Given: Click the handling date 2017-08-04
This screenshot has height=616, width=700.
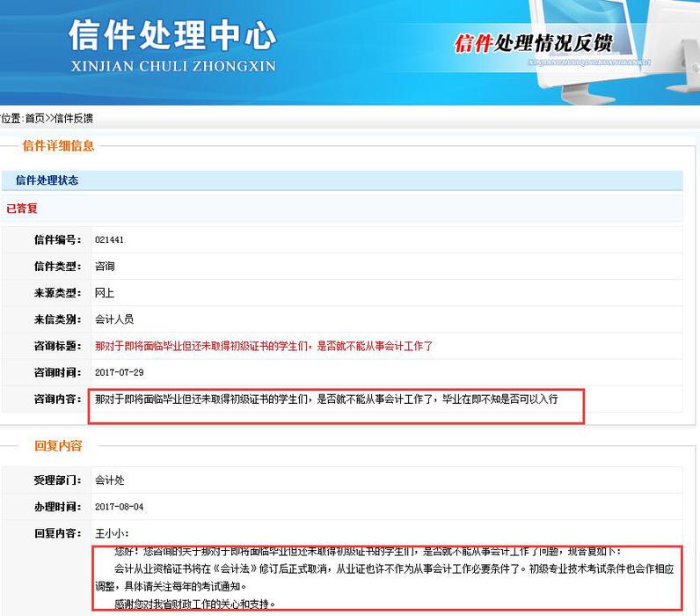Looking at the screenshot, I should 119,507.
